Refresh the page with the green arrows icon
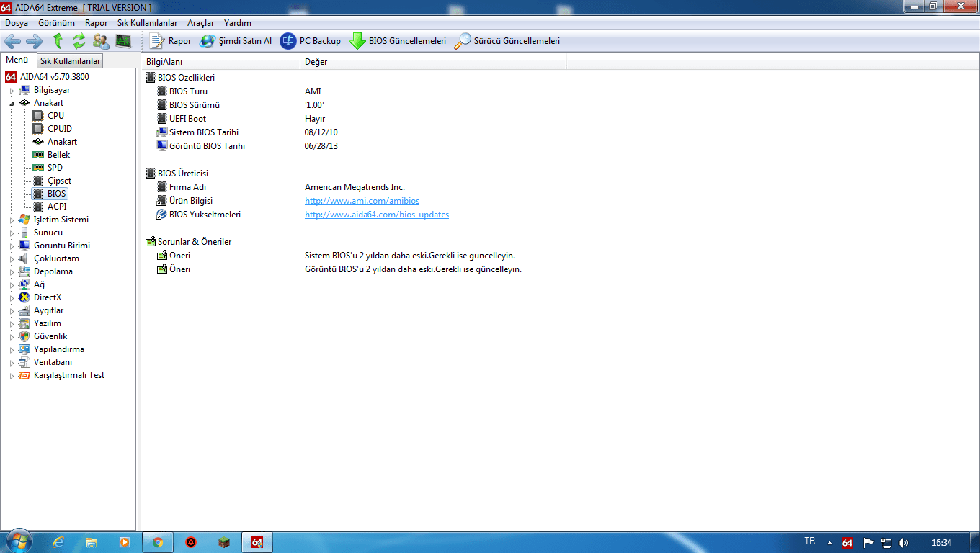Screen dimensions: 980x553 pyautogui.click(x=79, y=41)
